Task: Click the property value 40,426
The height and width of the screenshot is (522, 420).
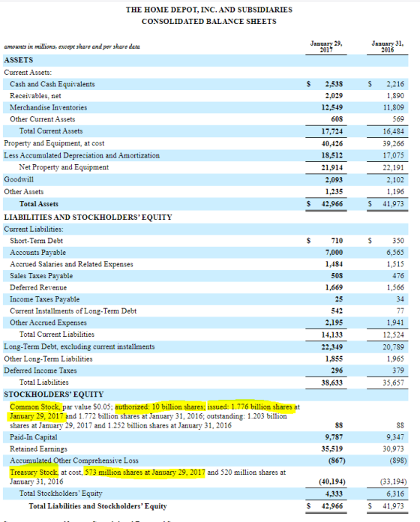Action: click(x=332, y=144)
